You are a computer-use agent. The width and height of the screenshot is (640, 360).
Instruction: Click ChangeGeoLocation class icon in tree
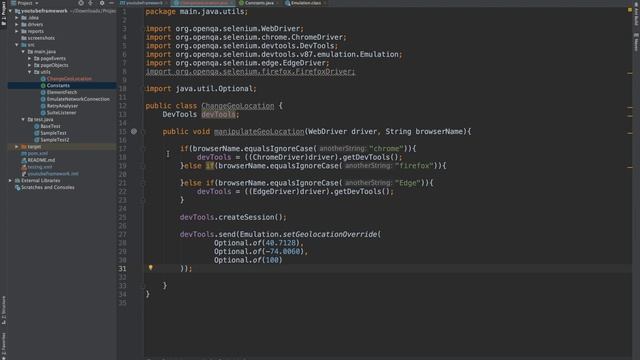tap(43, 79)
